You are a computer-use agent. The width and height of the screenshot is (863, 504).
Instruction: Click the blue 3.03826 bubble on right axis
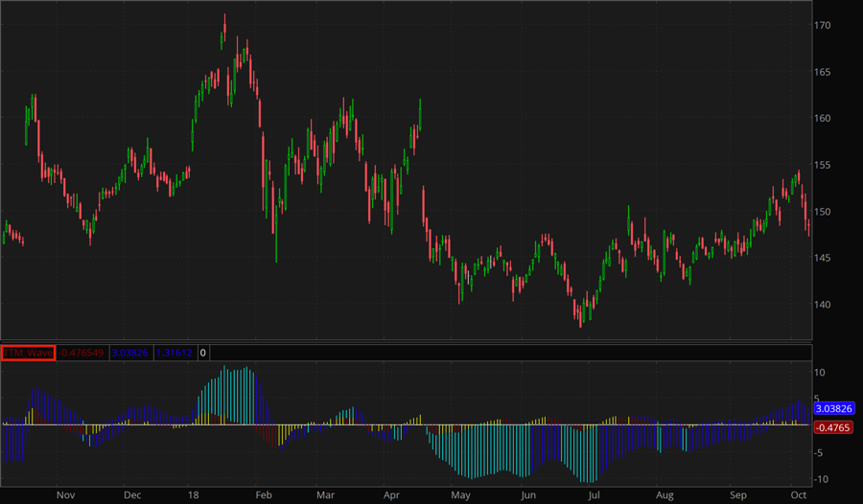pos(833,408)
